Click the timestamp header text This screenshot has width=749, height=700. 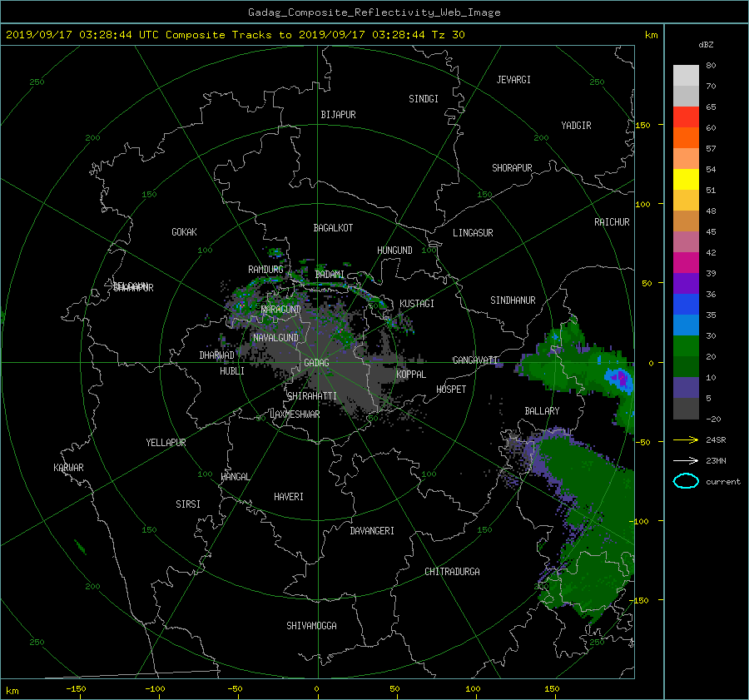click(235, 35)
